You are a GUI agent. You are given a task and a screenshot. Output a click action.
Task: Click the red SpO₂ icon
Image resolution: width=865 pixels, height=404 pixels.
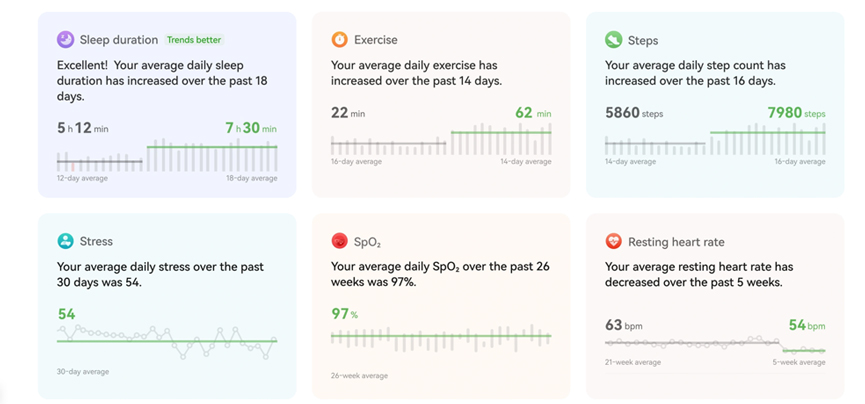tap(340, 241)
